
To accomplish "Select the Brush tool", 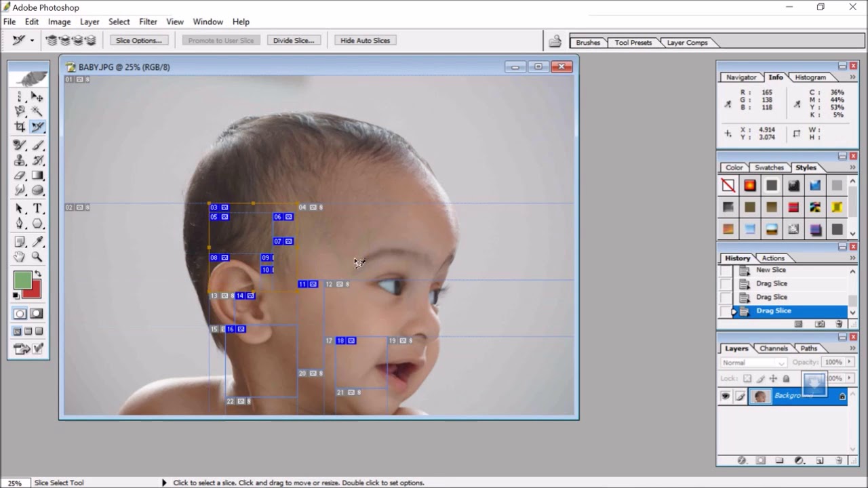I will click(37, 146).
